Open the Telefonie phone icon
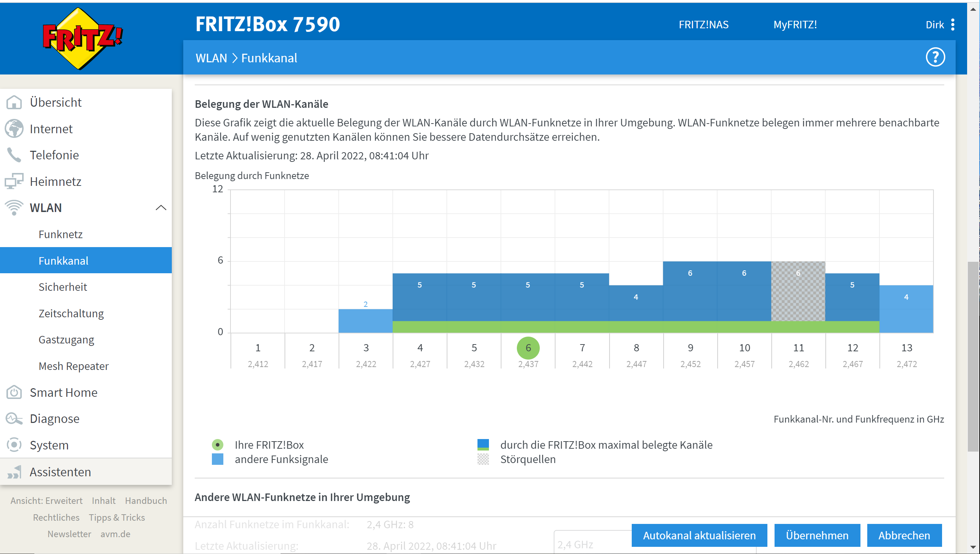The width and height of the screenshot is (980, 554). click(14, 155)
